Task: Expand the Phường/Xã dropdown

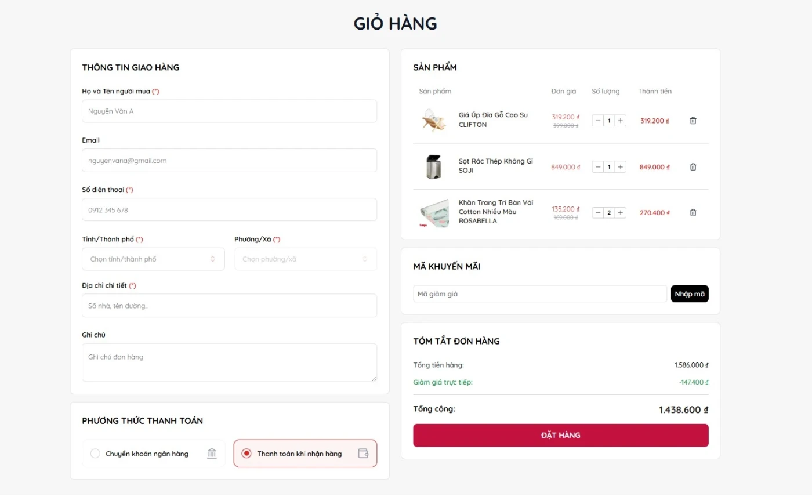Action: (x=305, y=259)
